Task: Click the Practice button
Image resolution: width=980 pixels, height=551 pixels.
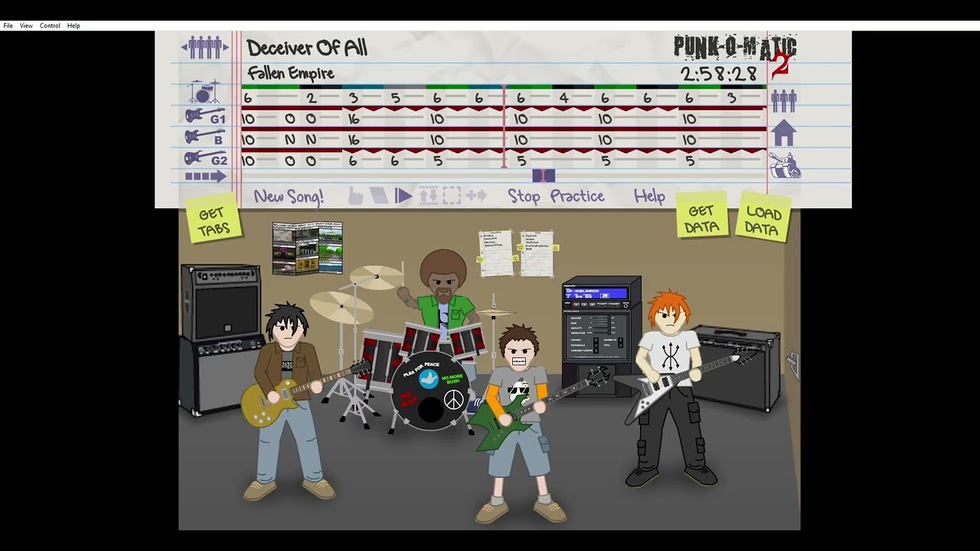Action: pos(577,197)
